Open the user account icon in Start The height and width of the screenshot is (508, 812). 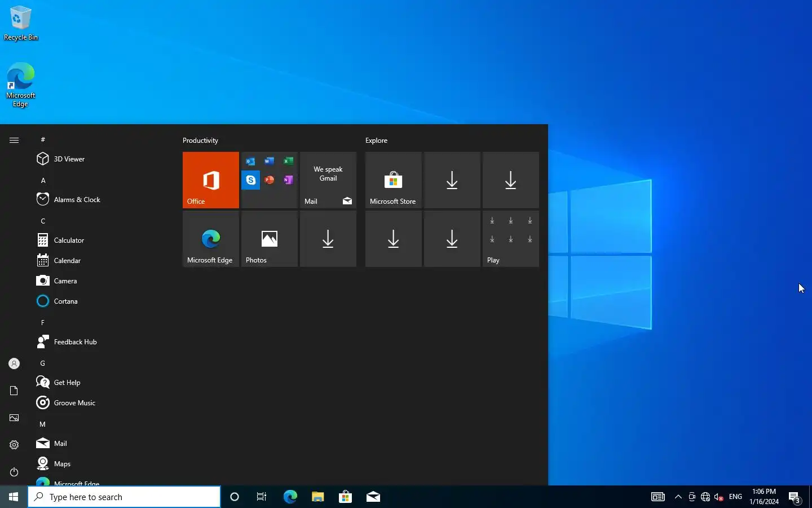point(14,364)
